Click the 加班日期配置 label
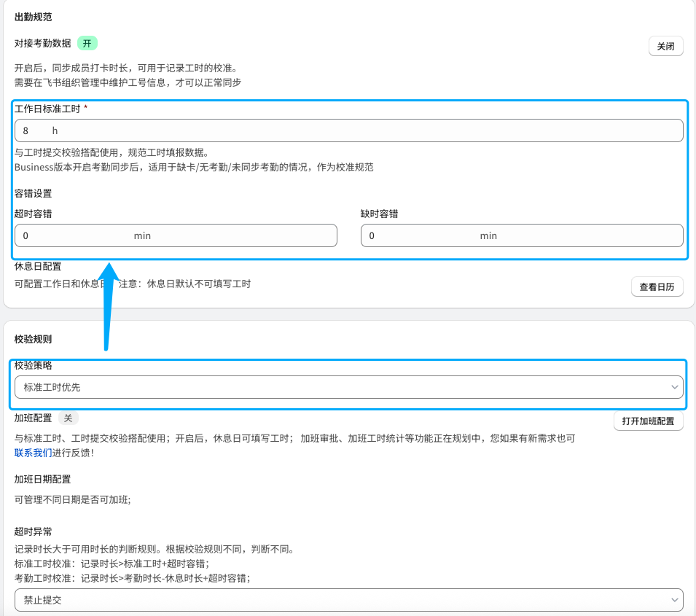 coord(42,479)
